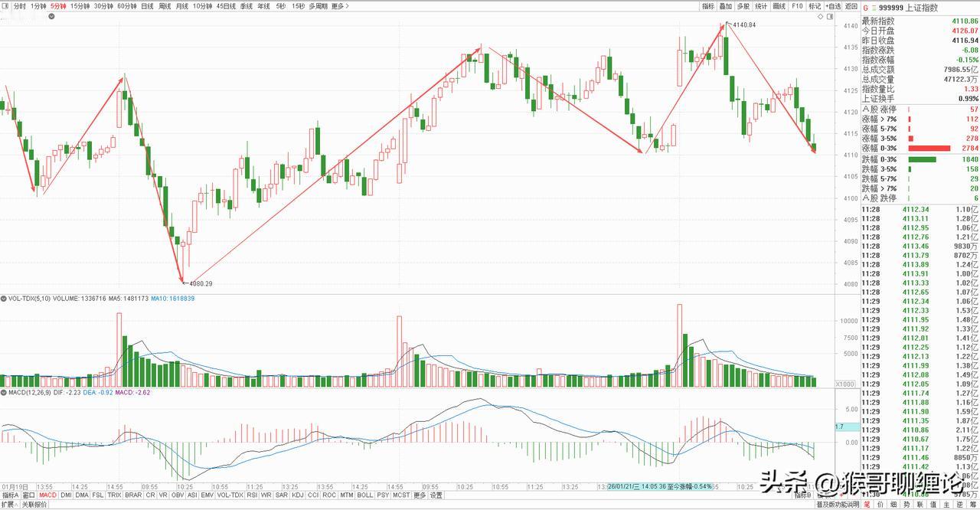Select the KDJ indicator tab

[298, 495]
